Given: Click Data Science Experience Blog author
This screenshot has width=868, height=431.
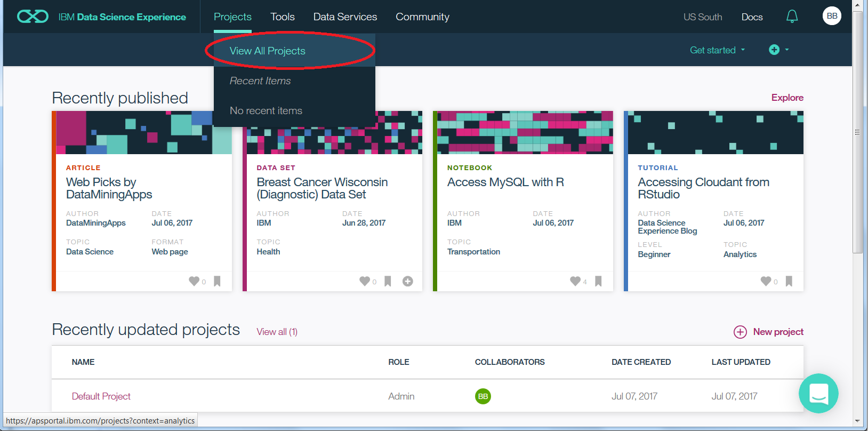Looking at the screenshot, I should point(668,227).
